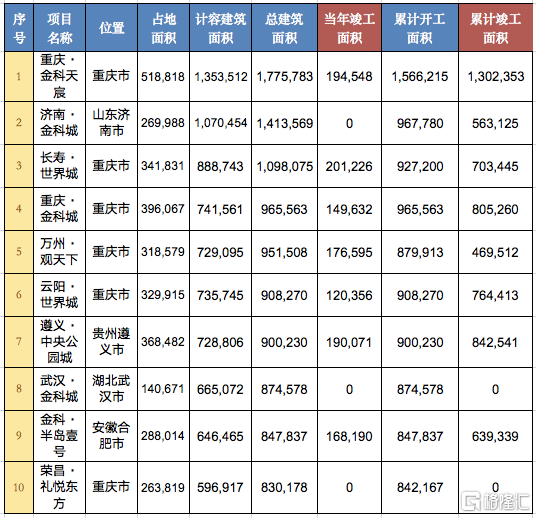Select the 项目名称 header cell

click(x=59, y=28)
